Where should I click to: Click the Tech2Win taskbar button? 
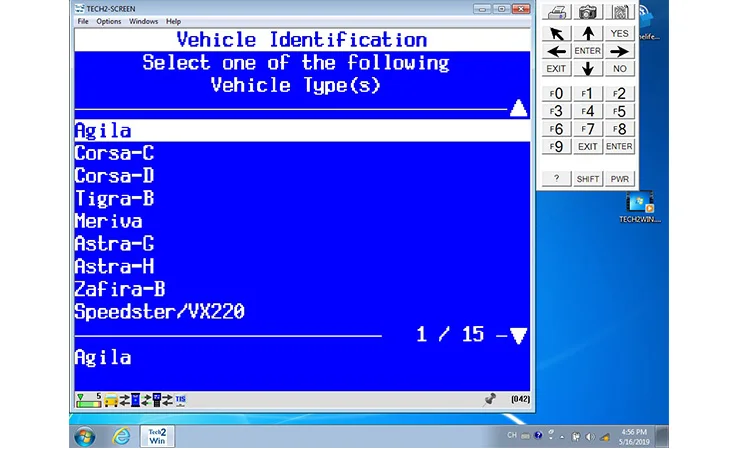pyautogui.click(x=157, y=436)
